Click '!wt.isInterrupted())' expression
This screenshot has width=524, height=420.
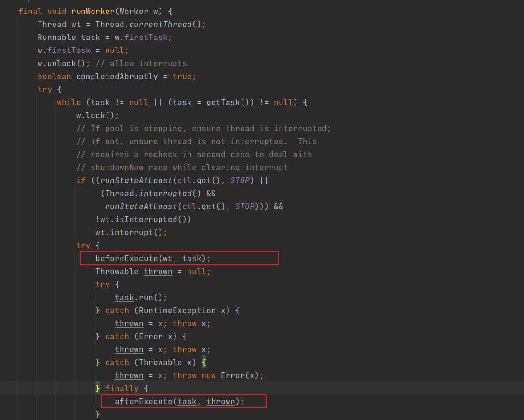143,220
